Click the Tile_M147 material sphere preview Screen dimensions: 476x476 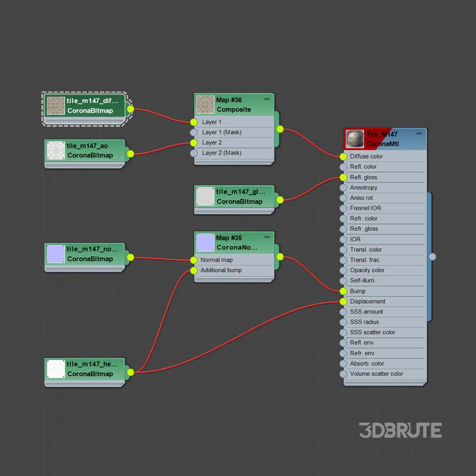pyautogui.click(x=354, y=139)
